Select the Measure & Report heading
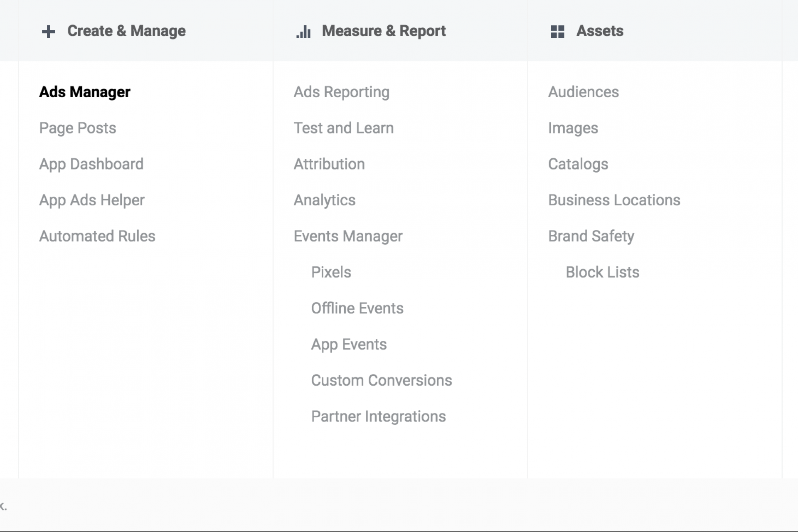This screenshot has width=798, height=532. click(x=384, y=31)
